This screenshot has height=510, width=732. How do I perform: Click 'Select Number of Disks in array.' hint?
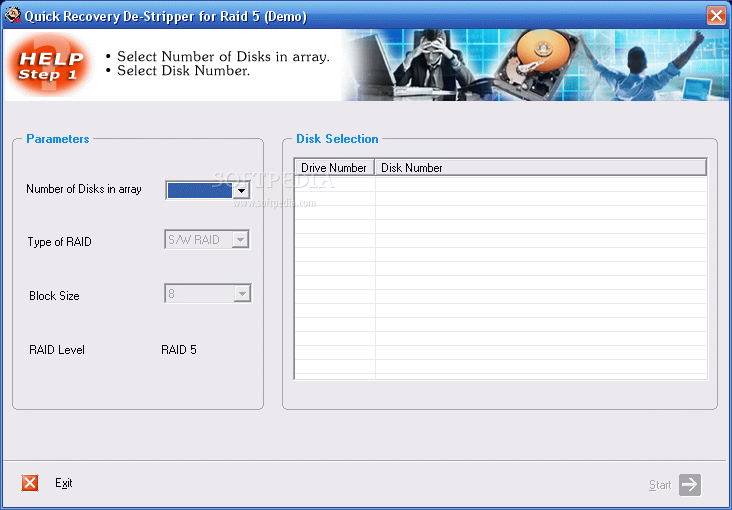click(223, 57)
